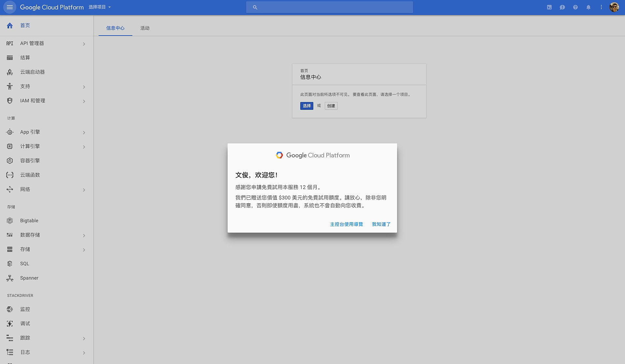Switch to the 活动 tab
This screenshot has height=364, width=625.
pos(145,28)
